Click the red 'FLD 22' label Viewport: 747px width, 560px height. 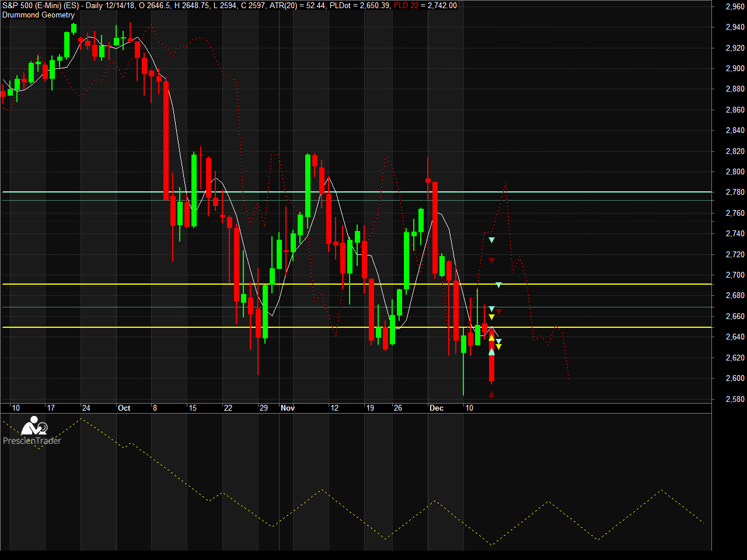[406, 5]
